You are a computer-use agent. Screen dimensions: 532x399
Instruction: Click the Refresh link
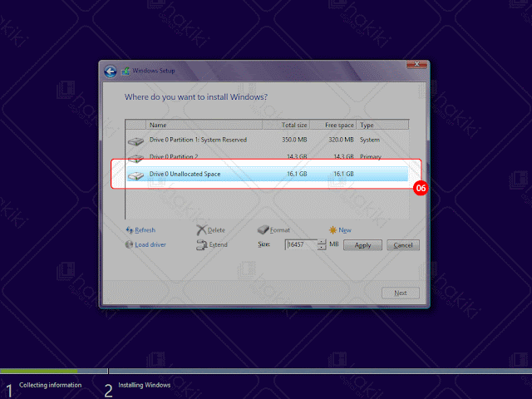click(145, 230)
